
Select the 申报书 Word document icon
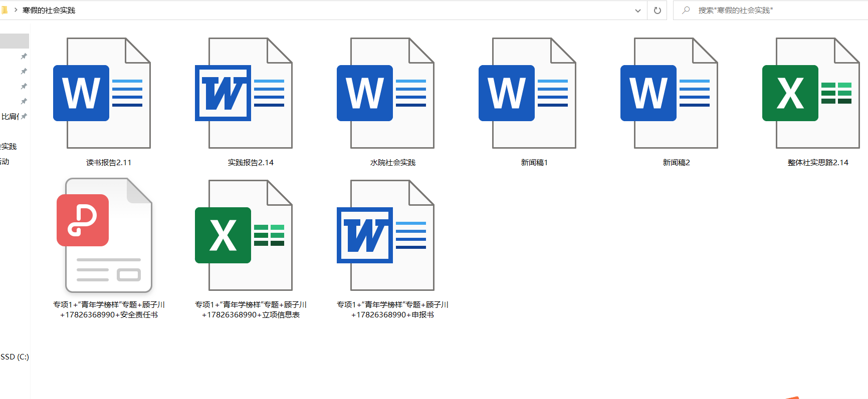tap(385, 235)
